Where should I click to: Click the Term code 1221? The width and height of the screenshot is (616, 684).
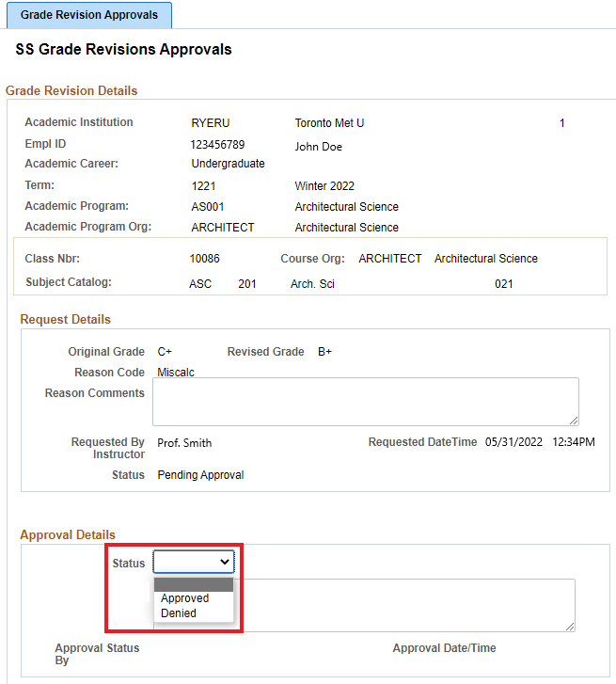(204, 186)
